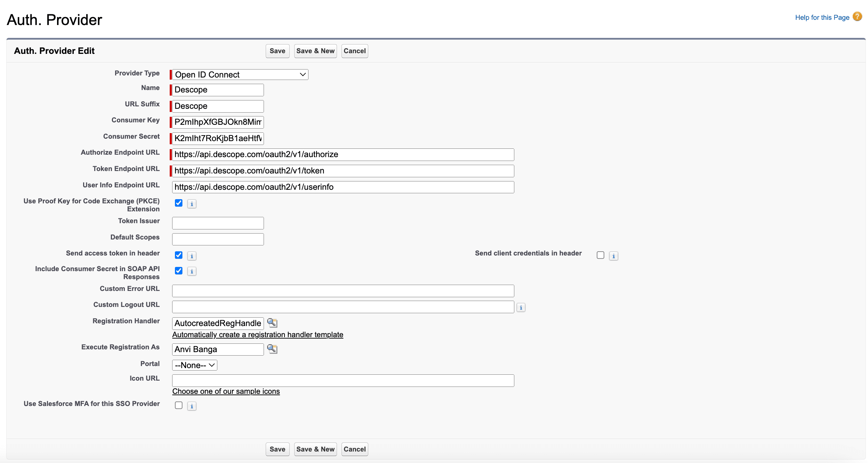Screen dimensions: 868x463
Task: Open the Registration Handler lookup magnifier
Action: (x=273, y=323)
